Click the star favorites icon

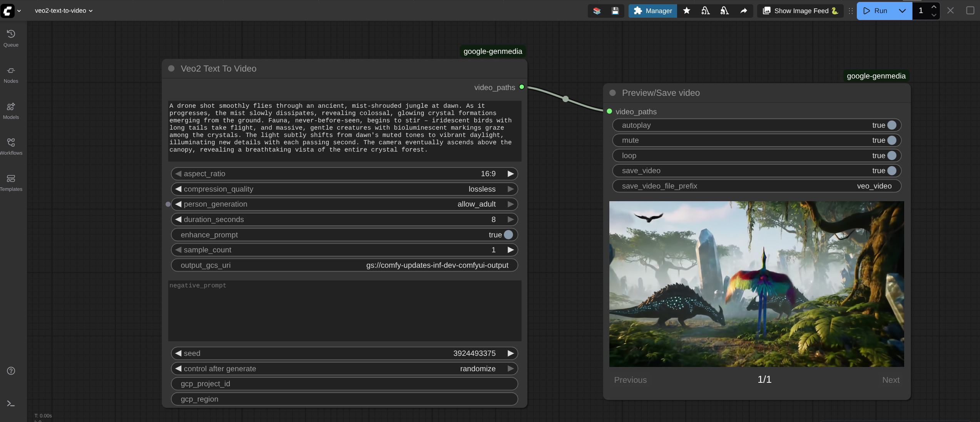(686, 11)
